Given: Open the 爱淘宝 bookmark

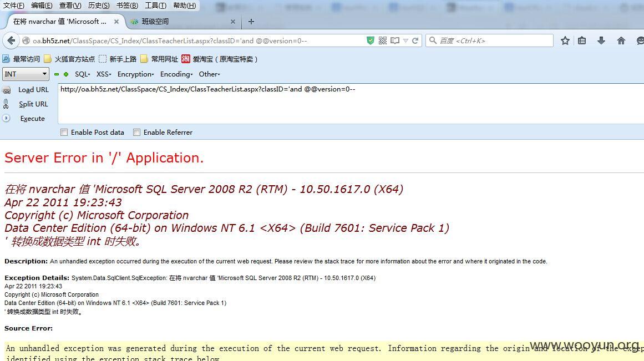Looking at the screenshot, I should [219, 59].
